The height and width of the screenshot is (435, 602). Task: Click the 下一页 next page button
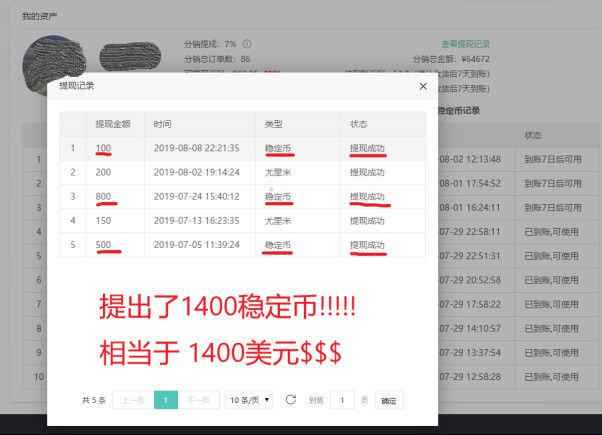pos(200,400)
